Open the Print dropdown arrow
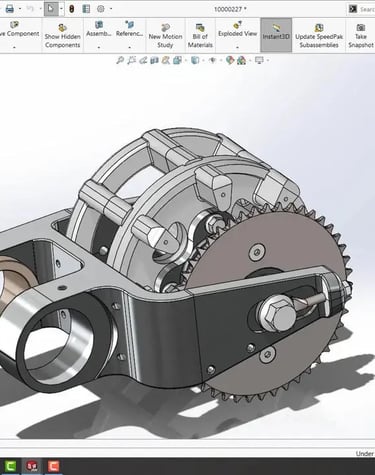 click(x=20, y=9)
